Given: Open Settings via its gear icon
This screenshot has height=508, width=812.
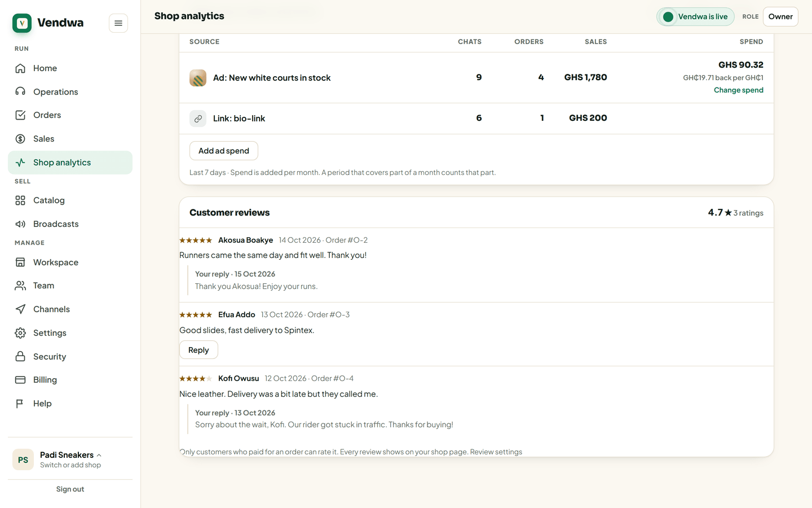Looking at the screenshot, I should [20, 333].
